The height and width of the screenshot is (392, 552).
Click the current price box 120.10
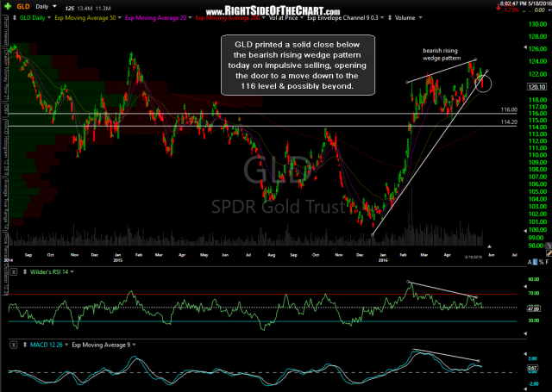tap(536, 87)
